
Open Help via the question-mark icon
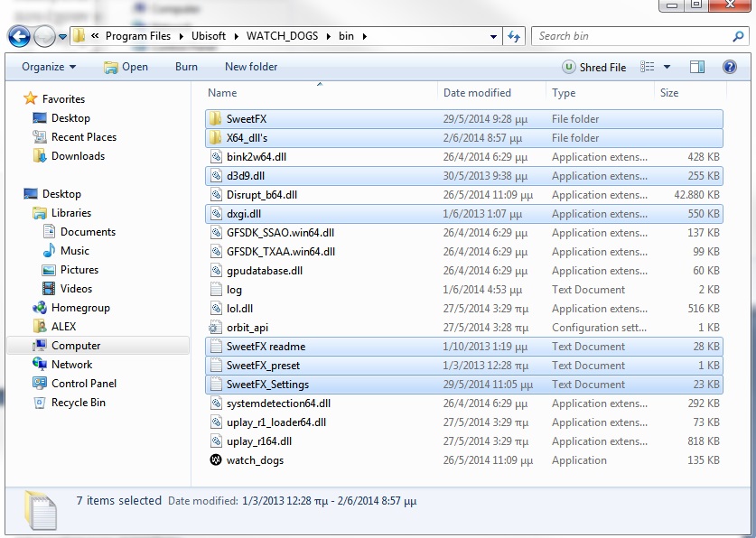coord(730,67)
